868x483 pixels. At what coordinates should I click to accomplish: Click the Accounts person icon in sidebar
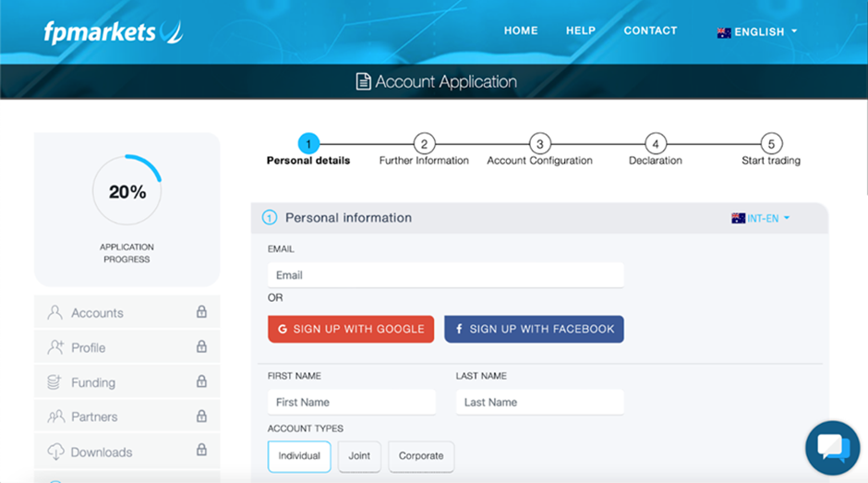[55, 312]
